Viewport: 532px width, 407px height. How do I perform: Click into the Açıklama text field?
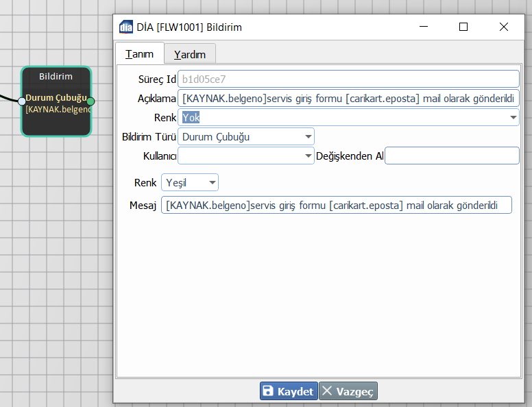(348, 99)
